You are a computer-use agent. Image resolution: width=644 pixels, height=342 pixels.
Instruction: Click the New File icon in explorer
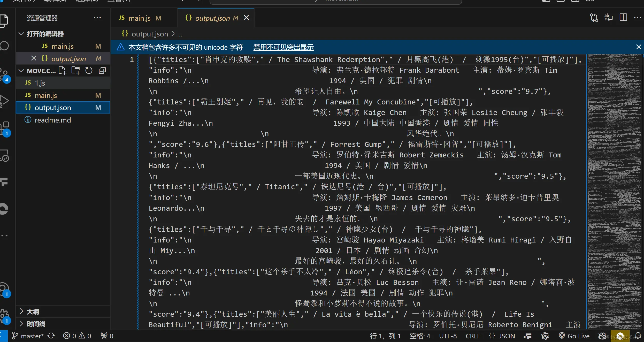(x=62, y=71)
